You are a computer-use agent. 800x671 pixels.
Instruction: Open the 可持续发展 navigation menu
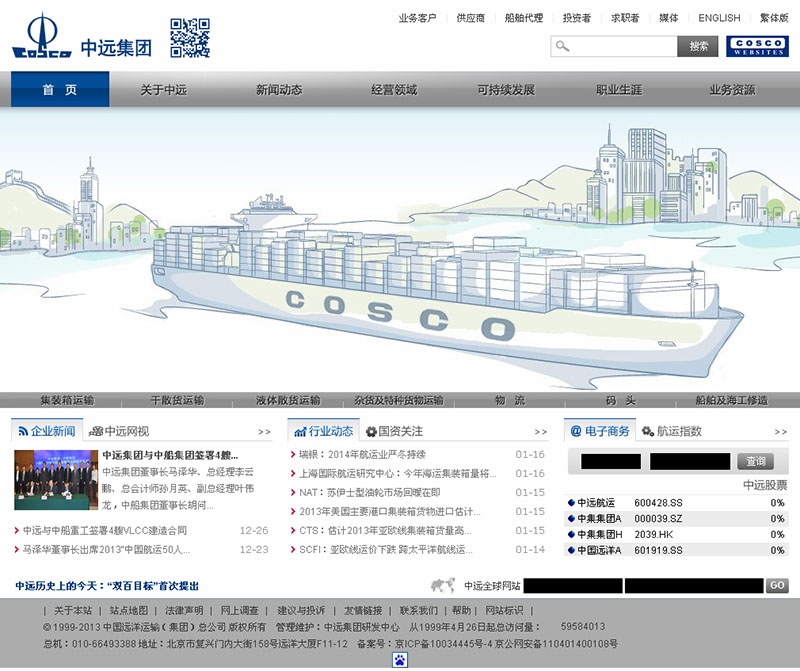pyautogui.click(x=505, y=90)
